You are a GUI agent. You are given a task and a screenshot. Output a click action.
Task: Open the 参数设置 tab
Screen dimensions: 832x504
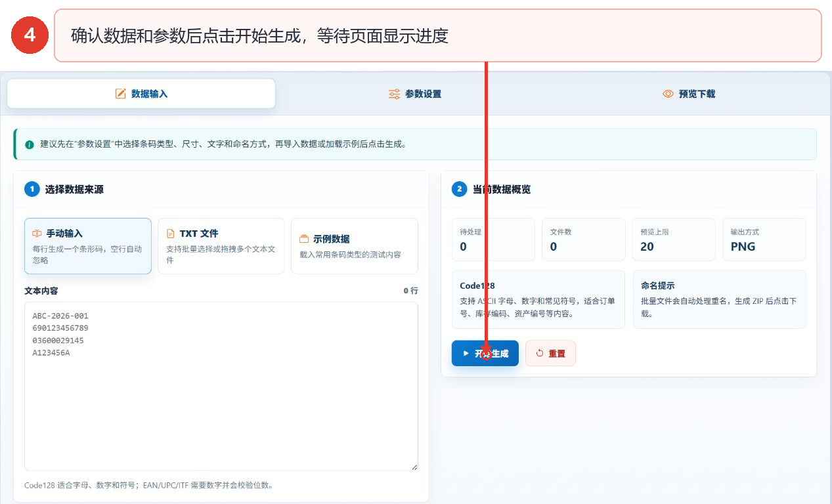(x=415, y=94)
